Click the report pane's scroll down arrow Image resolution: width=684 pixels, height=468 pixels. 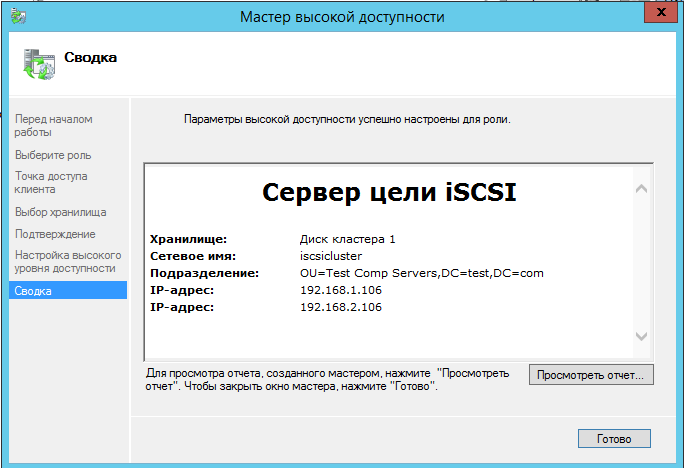click(642, 338)
